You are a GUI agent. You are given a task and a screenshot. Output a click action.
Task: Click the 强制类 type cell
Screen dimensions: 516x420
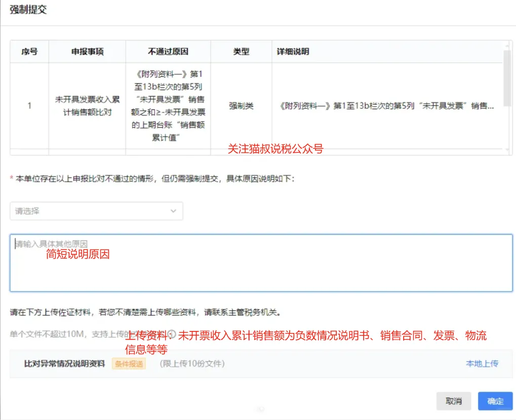pyautogui.click(x=241, y=106)
